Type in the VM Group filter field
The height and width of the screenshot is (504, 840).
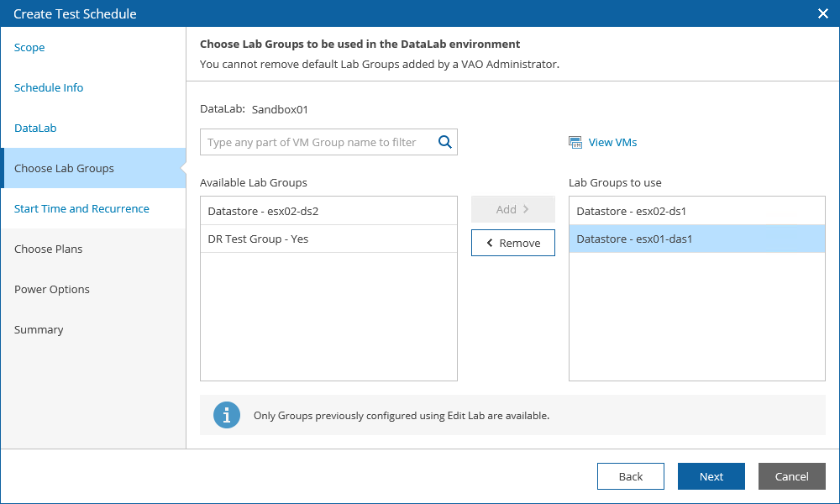pyautogui.click(x=318, y=142)
